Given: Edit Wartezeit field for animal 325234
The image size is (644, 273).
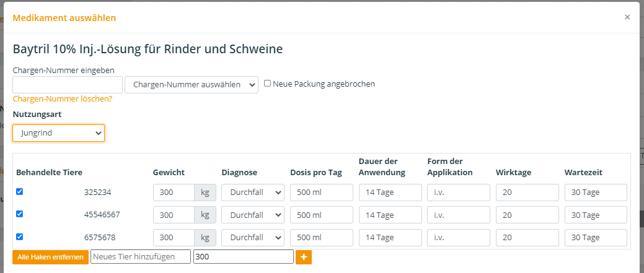Looking at the screenshot, I should [x=596, y=193].
